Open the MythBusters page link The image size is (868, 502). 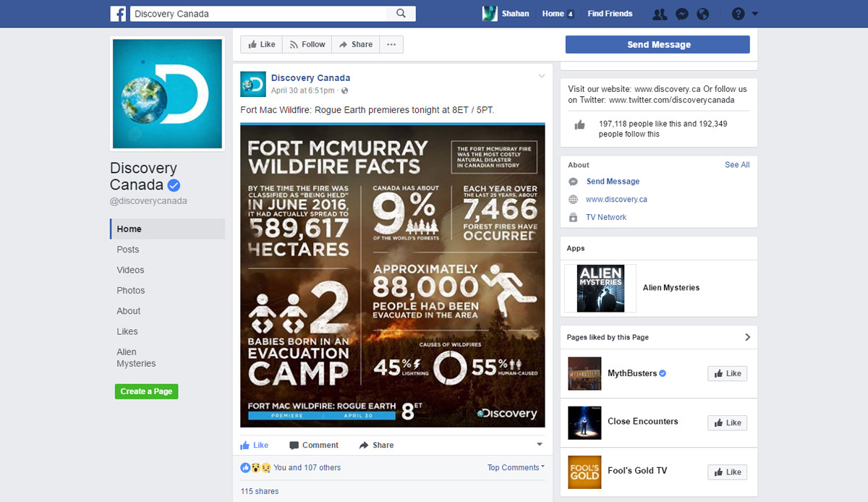pos(632,373)
